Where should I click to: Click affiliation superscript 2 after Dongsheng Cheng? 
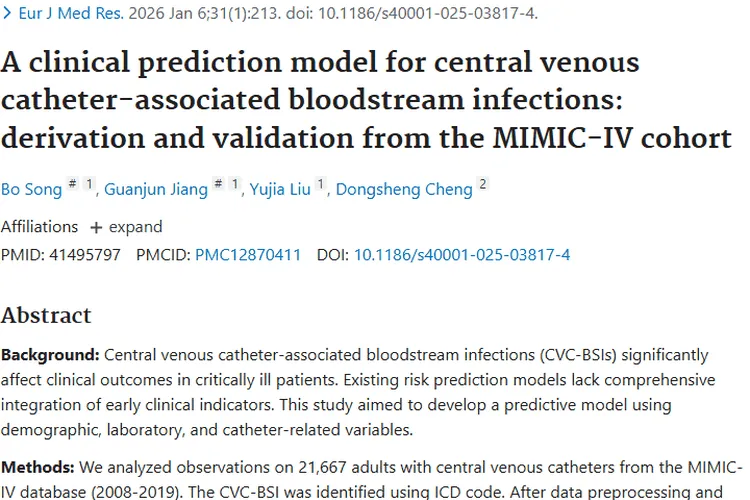(x=483, y=184)
